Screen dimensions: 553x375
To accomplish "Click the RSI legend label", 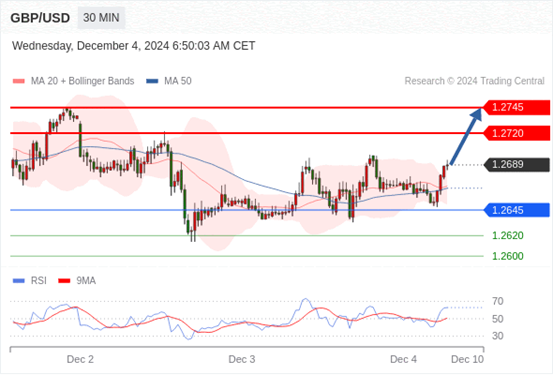I will pos(38,281).
